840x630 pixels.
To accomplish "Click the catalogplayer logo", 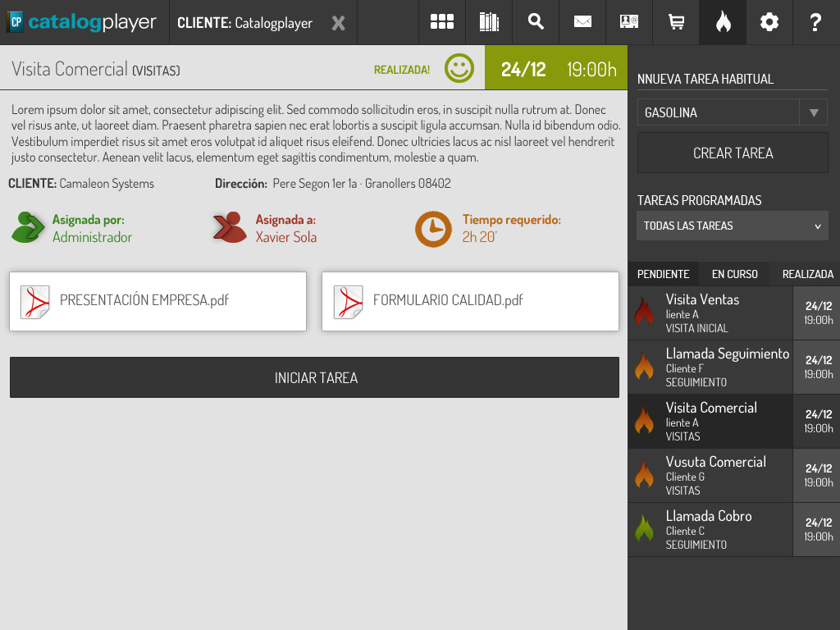I will coord(82,22).
